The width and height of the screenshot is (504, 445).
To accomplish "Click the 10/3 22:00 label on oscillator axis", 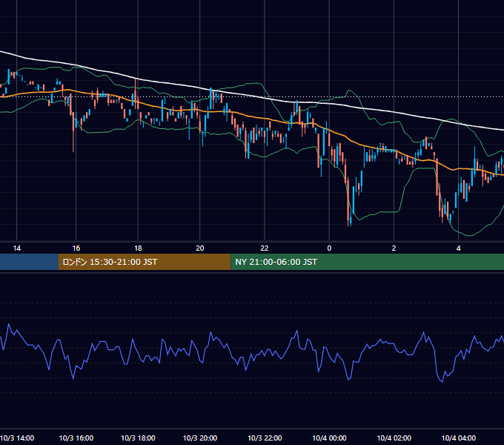I will 265,438.
